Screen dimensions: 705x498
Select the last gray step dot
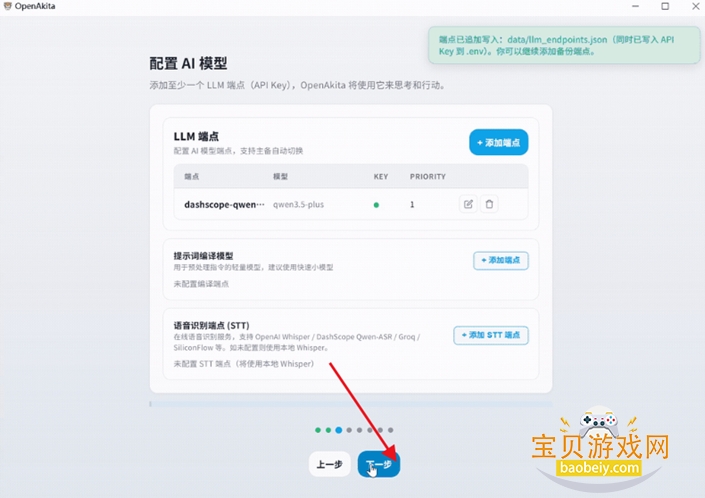click(390, 430)
